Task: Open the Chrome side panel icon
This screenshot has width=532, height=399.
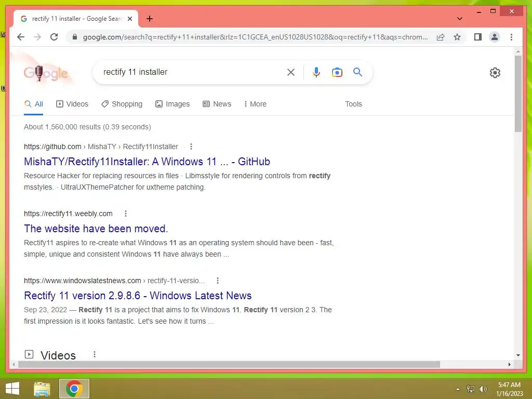Action: point(478,37)
